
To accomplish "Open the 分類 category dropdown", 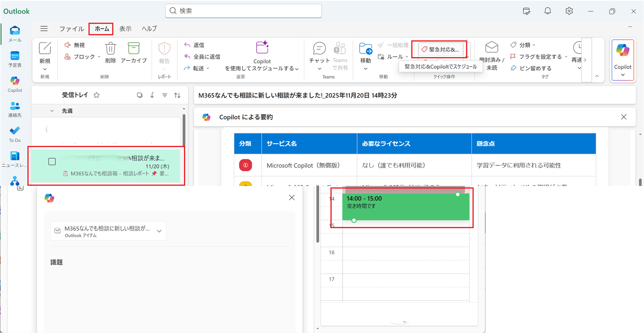I will (534, 45).
